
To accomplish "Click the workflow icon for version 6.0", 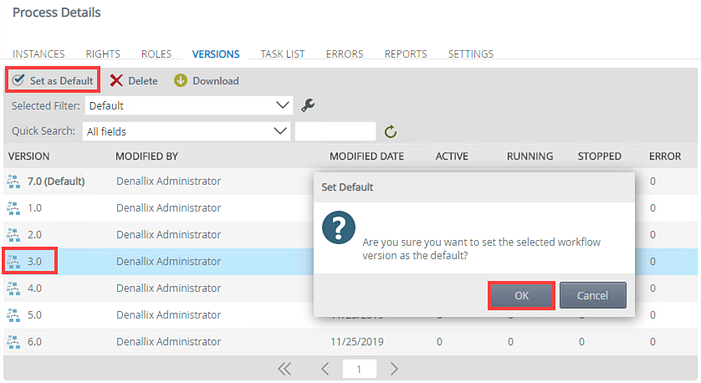I will (x=13, y=342).
